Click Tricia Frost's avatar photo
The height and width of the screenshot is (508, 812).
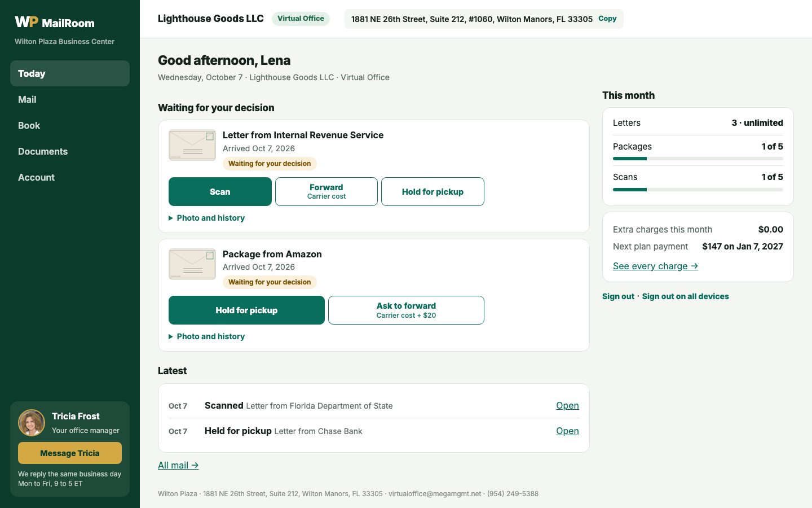32,423
